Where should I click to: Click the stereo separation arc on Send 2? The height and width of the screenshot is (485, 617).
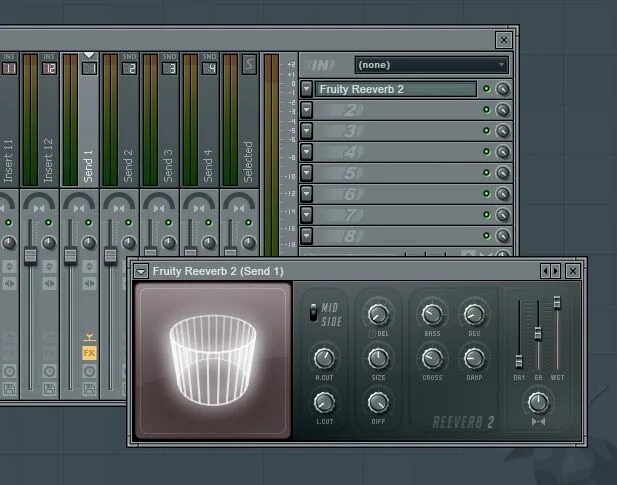coord(119,201)
